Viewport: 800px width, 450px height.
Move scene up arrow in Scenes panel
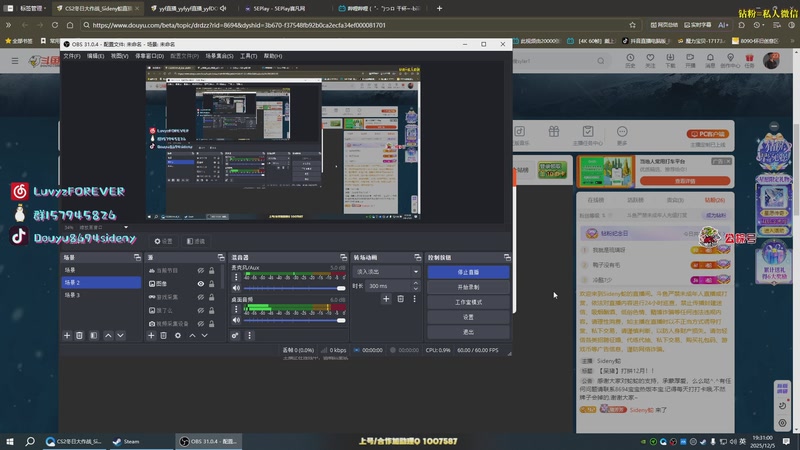pyautogui.click(x=108, y=336)
